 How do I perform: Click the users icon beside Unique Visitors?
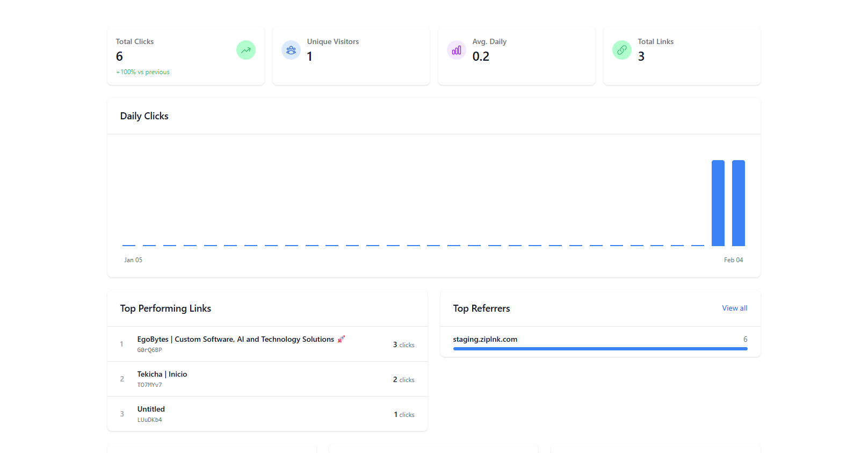tap(291, 50)
